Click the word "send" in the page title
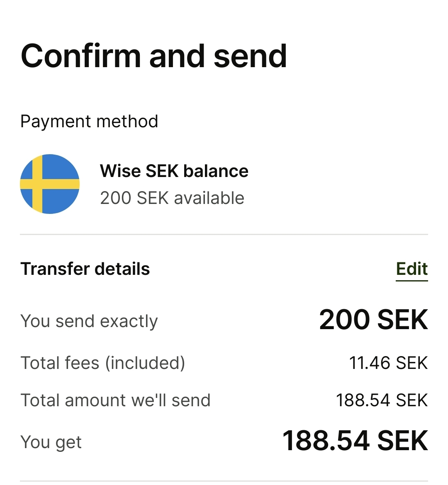Screen dimensions: 448x485 [x=250, y=56]
